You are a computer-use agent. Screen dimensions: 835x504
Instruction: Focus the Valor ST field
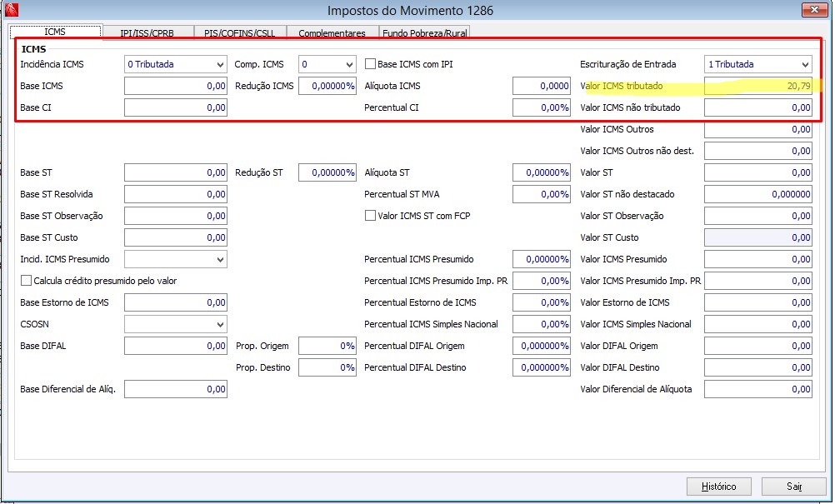[x=757, y=172]
